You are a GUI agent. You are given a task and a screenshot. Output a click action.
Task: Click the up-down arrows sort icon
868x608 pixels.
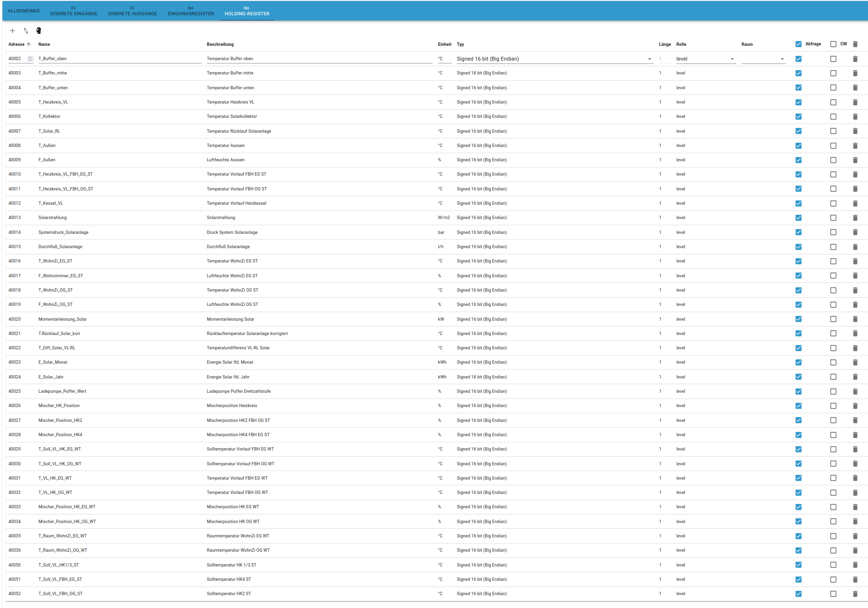26,31
